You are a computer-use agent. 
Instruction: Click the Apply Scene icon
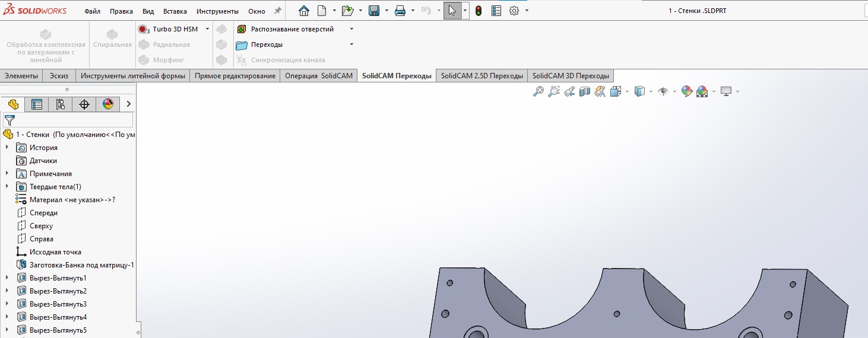pos(702,91)
